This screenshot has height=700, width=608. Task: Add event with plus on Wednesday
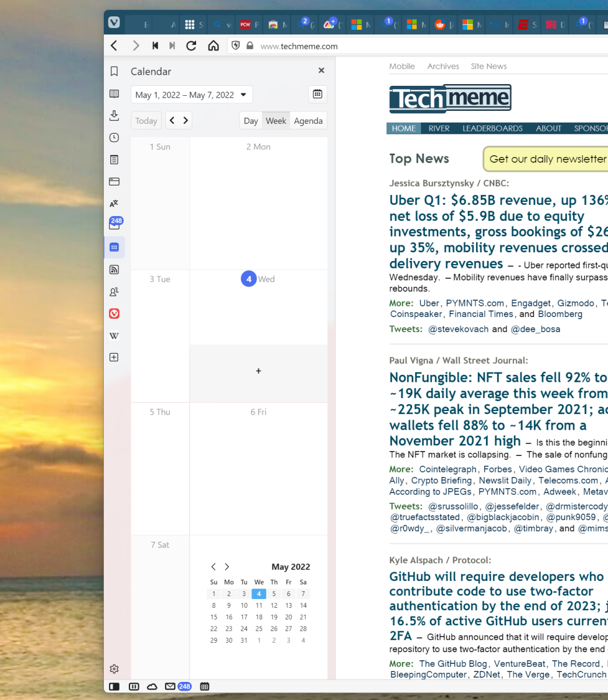(x=258, y=371)
